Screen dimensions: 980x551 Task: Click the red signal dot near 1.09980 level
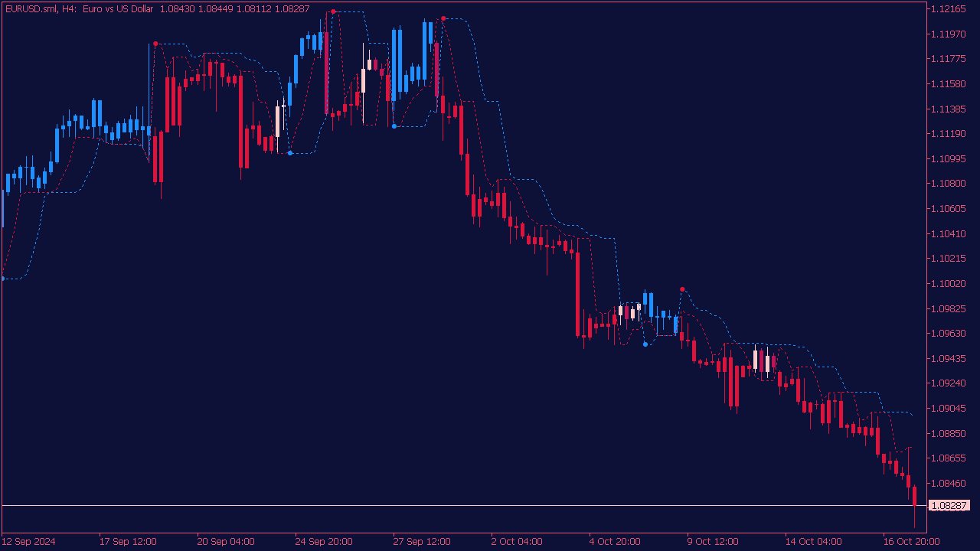click(x=682, y=289)
